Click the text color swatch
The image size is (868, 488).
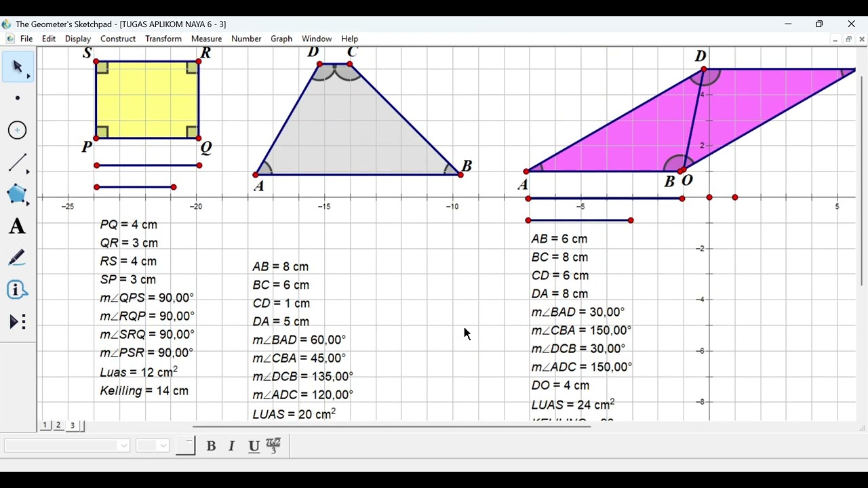(185, 445)
